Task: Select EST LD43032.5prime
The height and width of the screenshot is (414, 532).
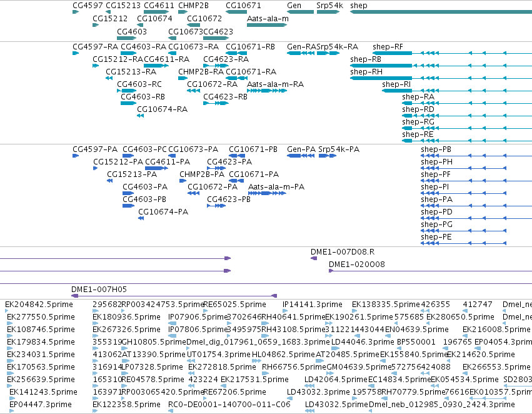Action: (x=336, y=405)
